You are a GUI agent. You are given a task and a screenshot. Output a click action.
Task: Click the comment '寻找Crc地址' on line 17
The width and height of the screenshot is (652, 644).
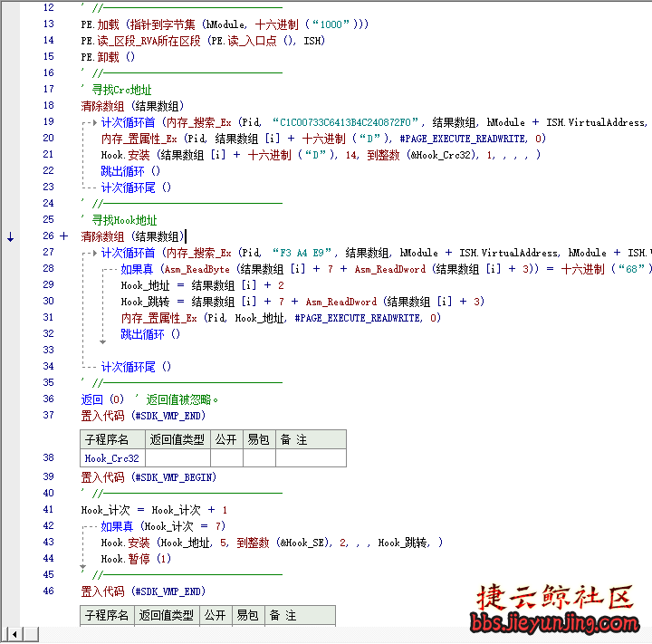tap(121, 90)
